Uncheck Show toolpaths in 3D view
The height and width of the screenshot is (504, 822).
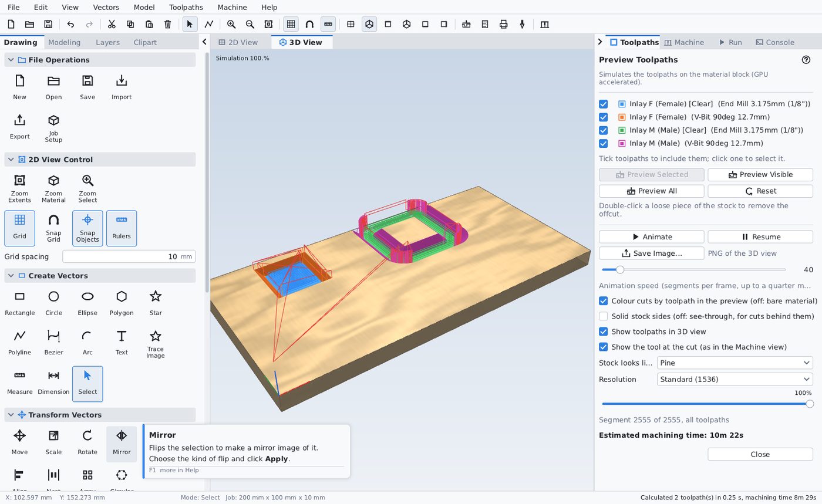point(603,332)
